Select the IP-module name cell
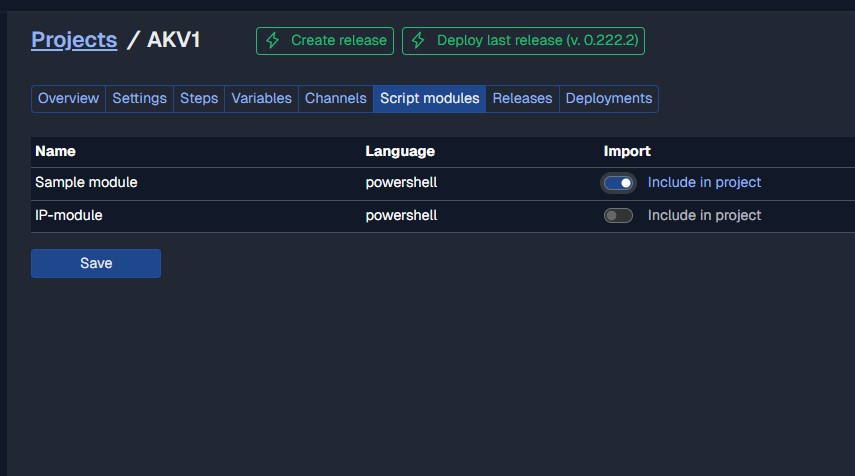 click(x=69, y=215)
